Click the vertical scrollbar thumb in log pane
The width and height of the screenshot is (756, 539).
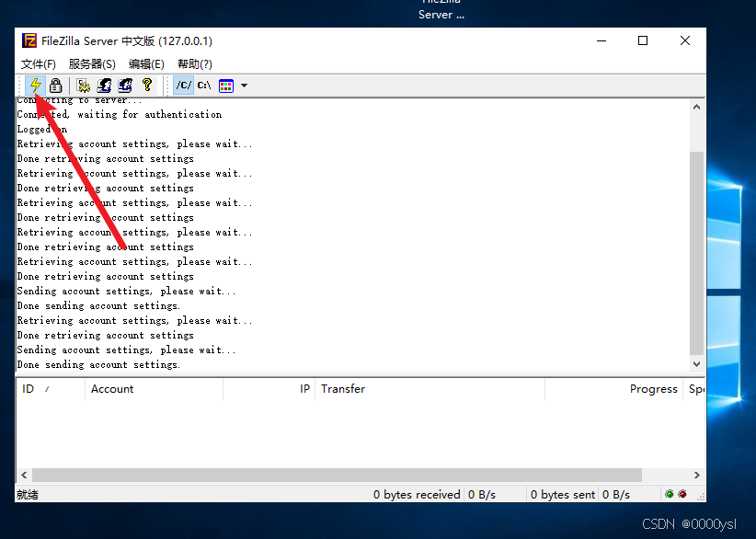696,253
